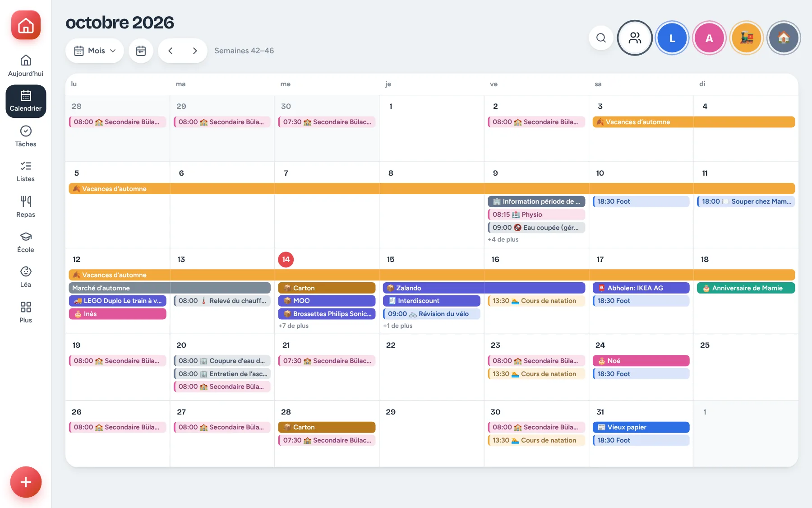Open the Plus sidebar menu
812x508 pixels.
26,312
